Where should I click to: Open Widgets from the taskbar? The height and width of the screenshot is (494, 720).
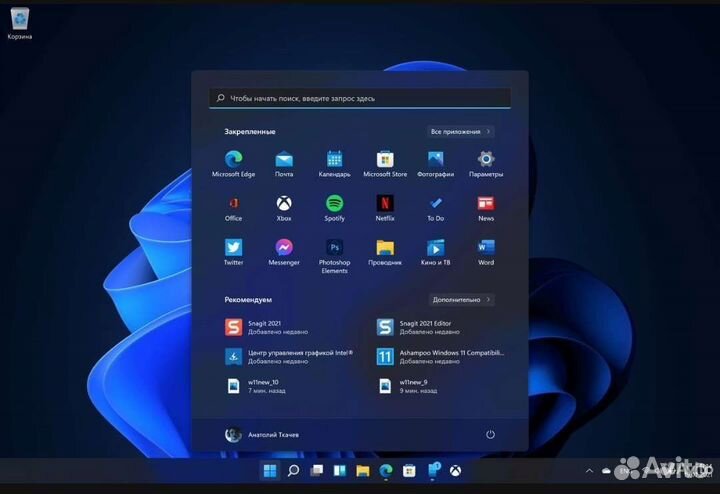[x=339, y=471]
